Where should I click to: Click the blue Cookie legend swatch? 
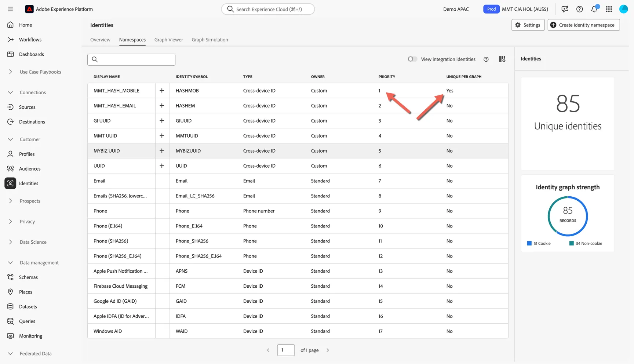click(x=529, y=243)
